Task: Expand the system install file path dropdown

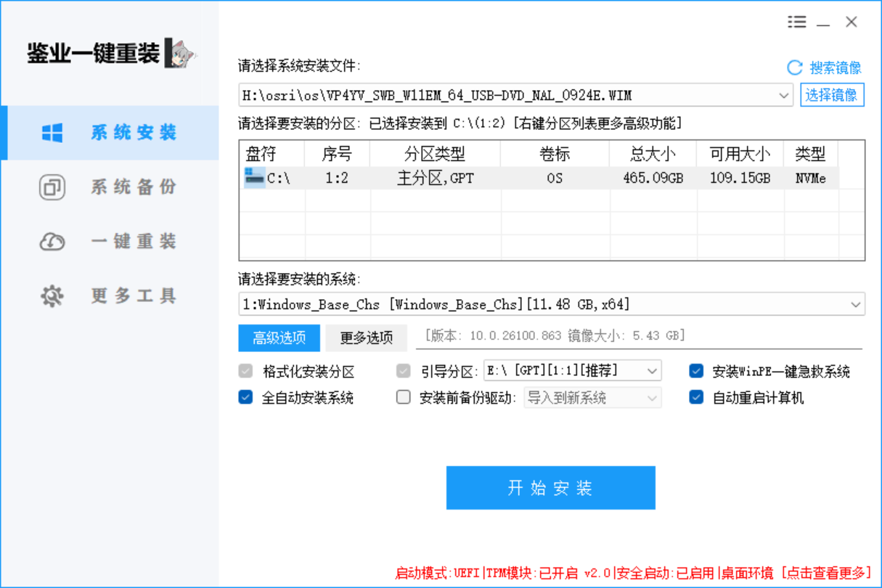Action: tap(784, 95)
